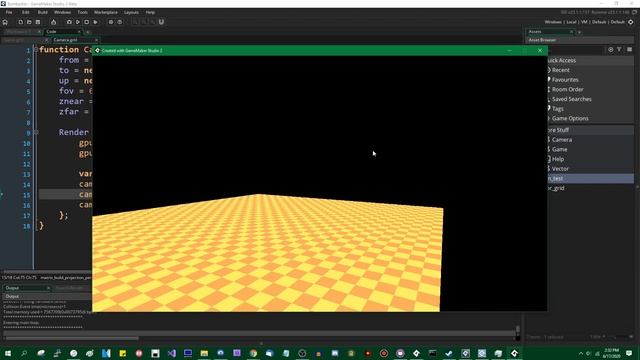Run the game with the play icon
The height and width of the screenshot is (360, 640).
coord(78,22)
